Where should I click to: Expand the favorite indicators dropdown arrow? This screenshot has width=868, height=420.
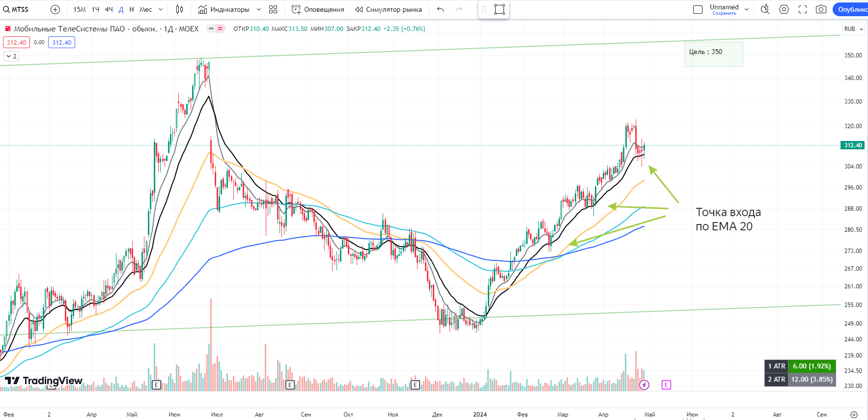point(259,9)
